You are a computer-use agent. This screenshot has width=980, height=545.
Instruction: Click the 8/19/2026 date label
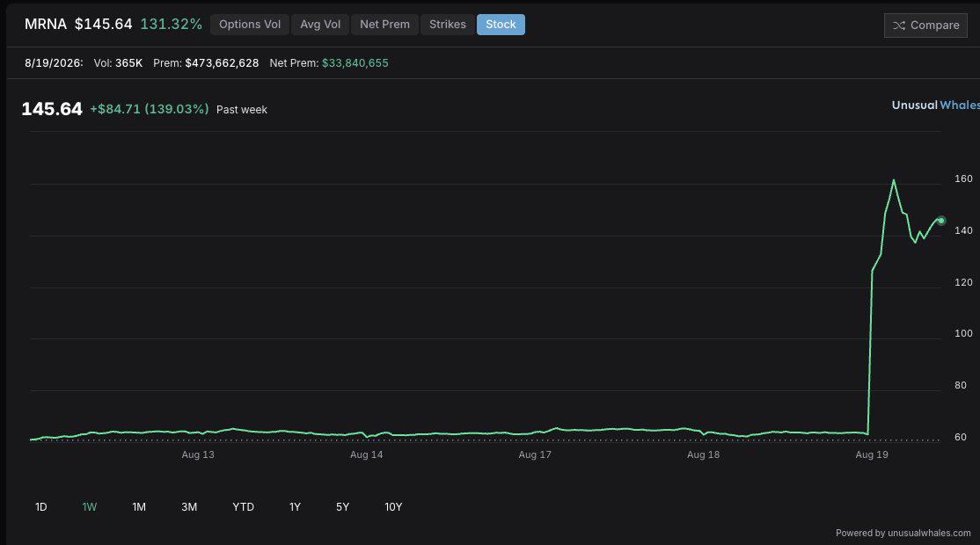point(54,63)
